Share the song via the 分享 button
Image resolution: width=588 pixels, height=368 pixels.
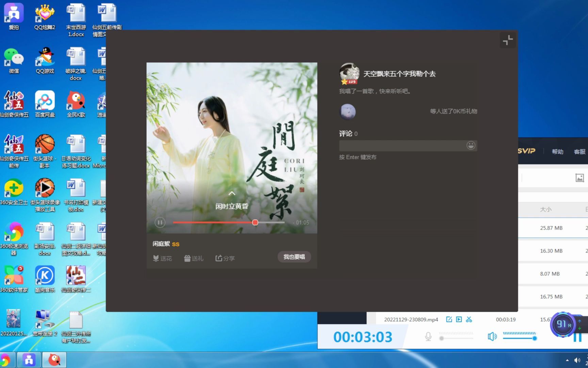tap(225, 258)
